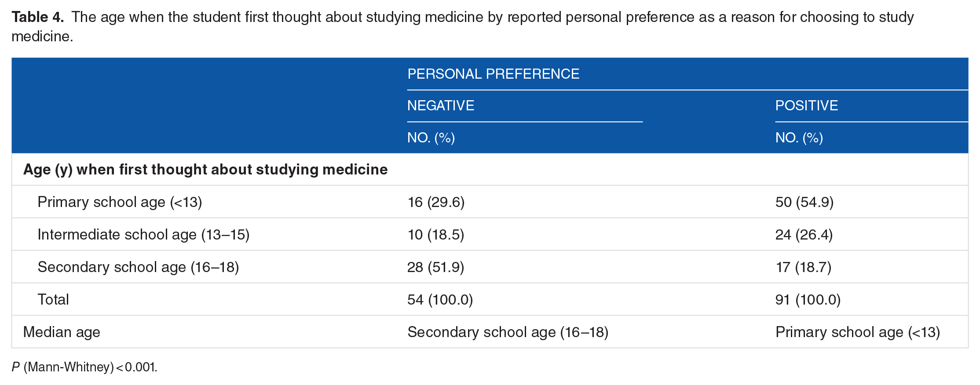The width and height of the screenshot is (980, 385).
Task: Select the Median age row label
Action: (x=62, y=332)
